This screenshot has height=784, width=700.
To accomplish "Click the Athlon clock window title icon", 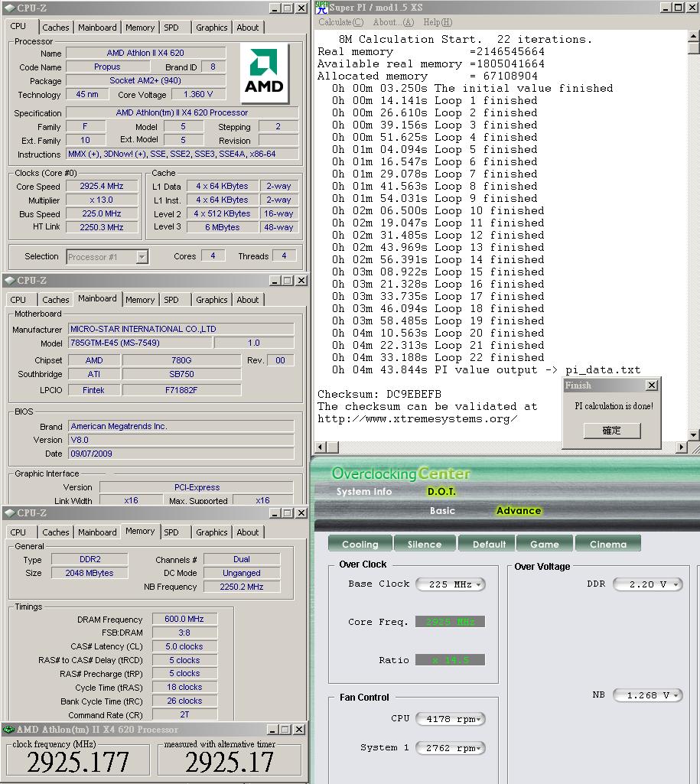I will (9, 730).
